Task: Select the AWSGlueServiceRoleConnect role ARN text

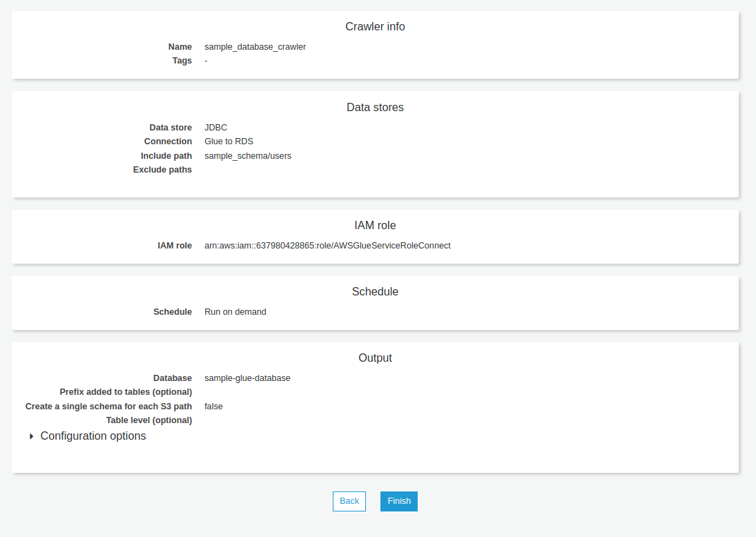Action: [327, 246]
